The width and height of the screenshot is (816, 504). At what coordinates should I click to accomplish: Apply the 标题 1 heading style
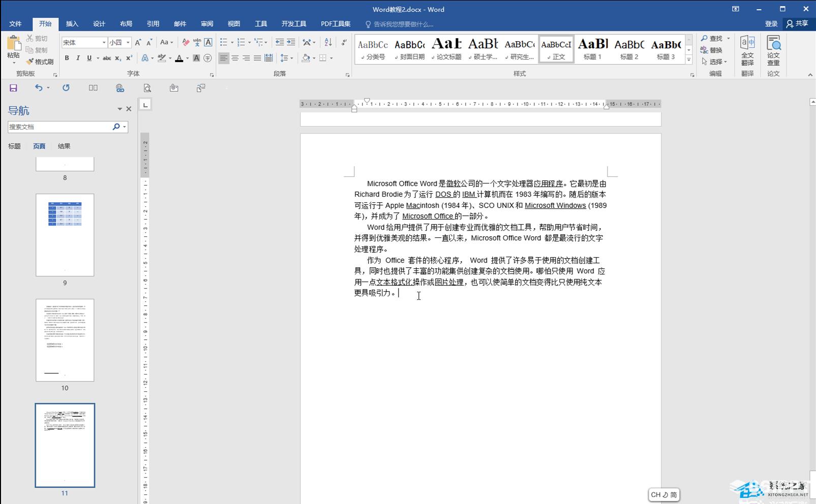pos(592,49)
